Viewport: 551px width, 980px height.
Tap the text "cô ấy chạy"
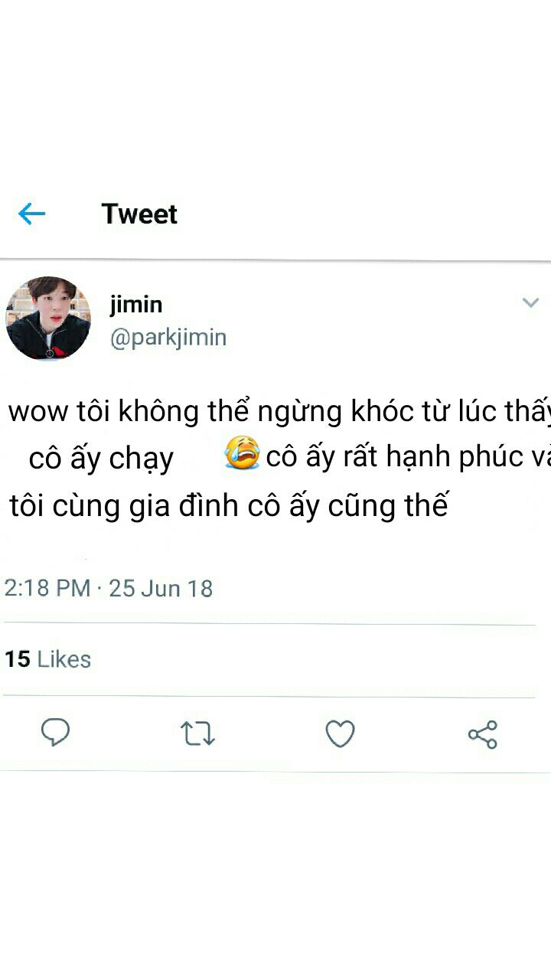101,459
